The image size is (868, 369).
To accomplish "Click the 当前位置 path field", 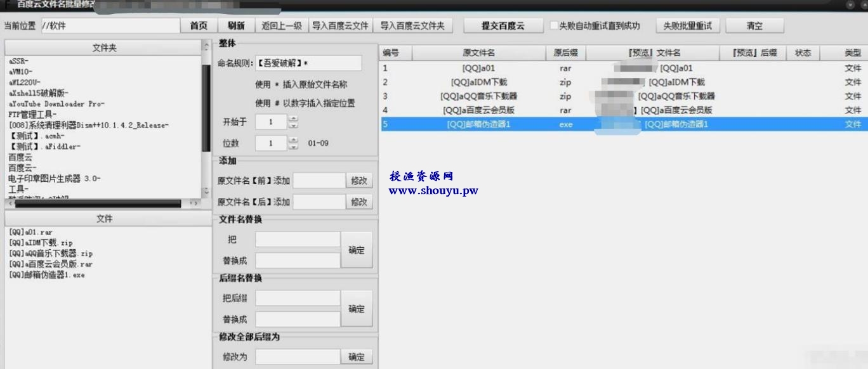I will pyautogui.click(x=110, y=26).
